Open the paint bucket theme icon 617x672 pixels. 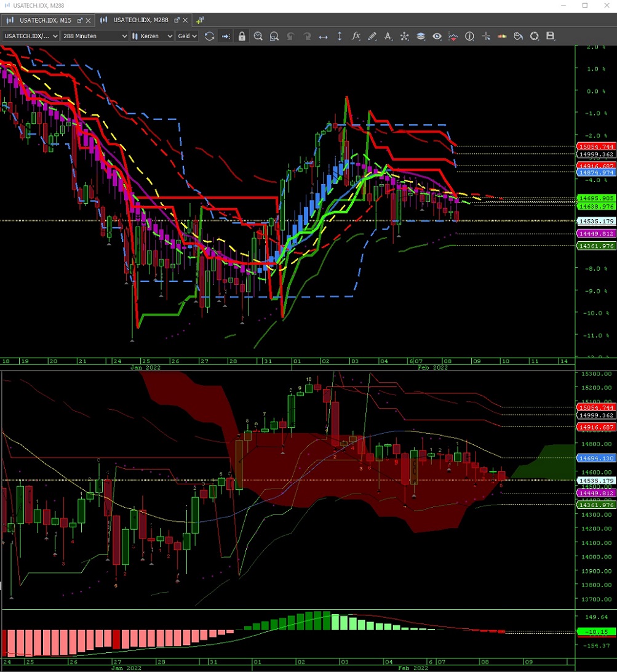(519, 36)
